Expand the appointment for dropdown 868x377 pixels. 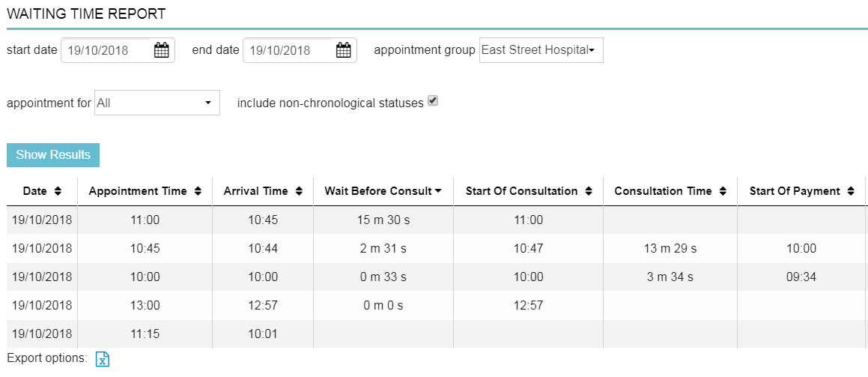(157, 103)
